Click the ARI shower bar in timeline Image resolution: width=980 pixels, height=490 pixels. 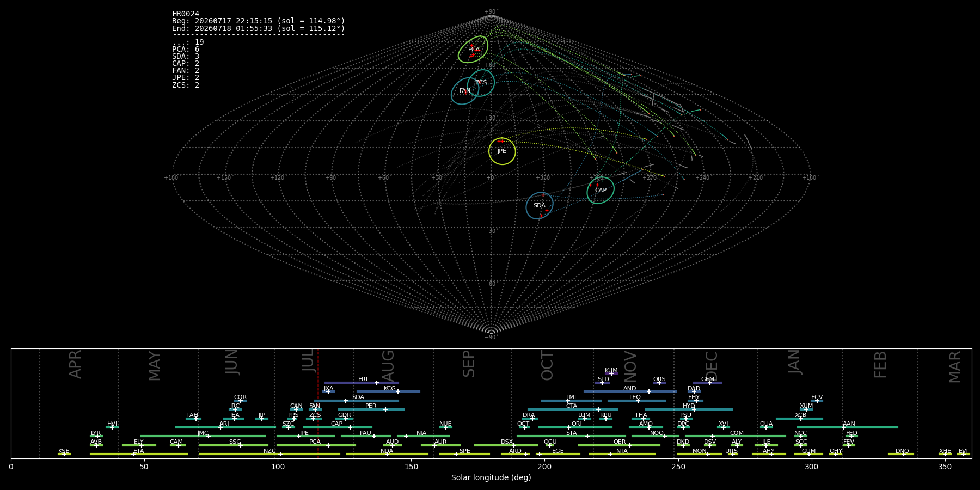coord(225,427)
